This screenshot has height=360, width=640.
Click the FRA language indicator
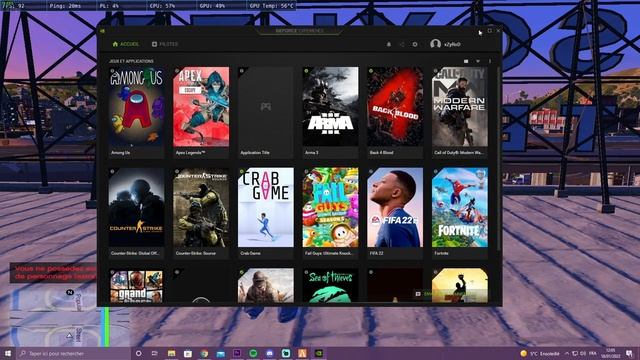[593, 353]
